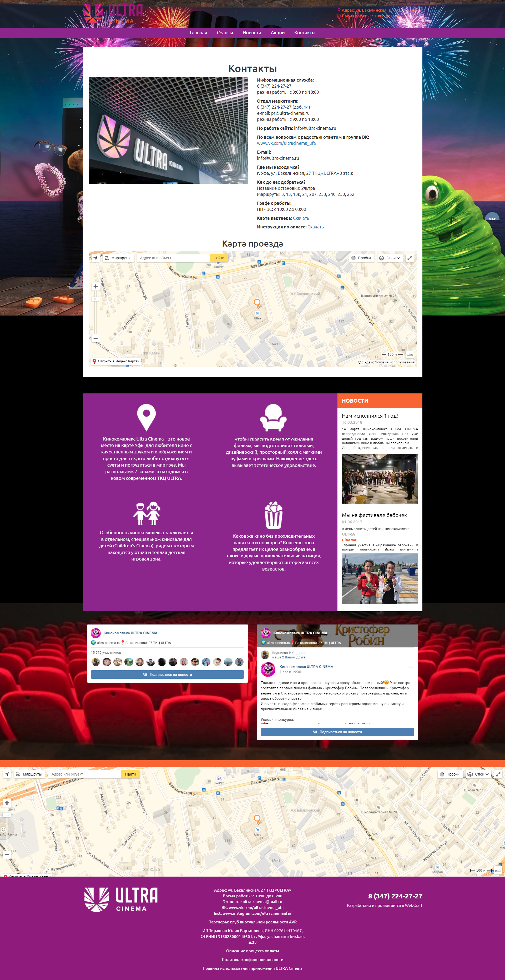
Task: Click first member avatar in left VK widget
Action: [96, 662]
